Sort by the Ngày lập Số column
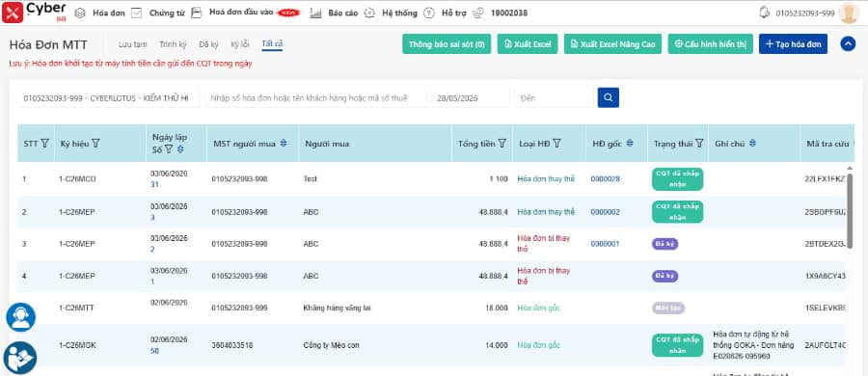Image resolution: width=868 pixels, height=376 pixels. (180, 149)
